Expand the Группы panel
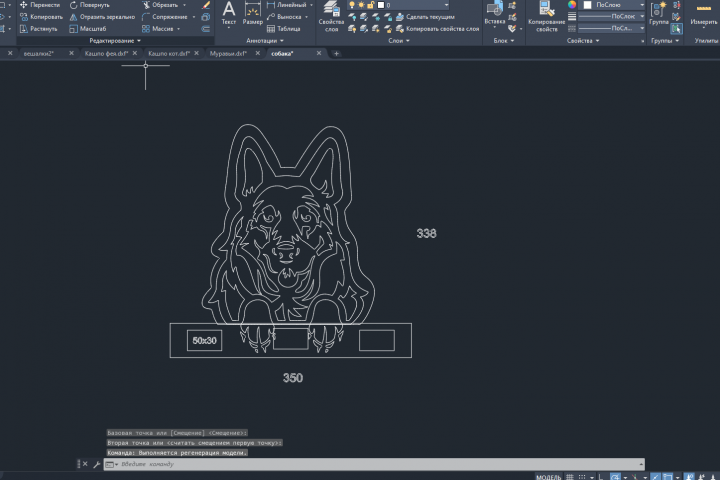Screen dimensions: 720x480 [x=665, y=41]
